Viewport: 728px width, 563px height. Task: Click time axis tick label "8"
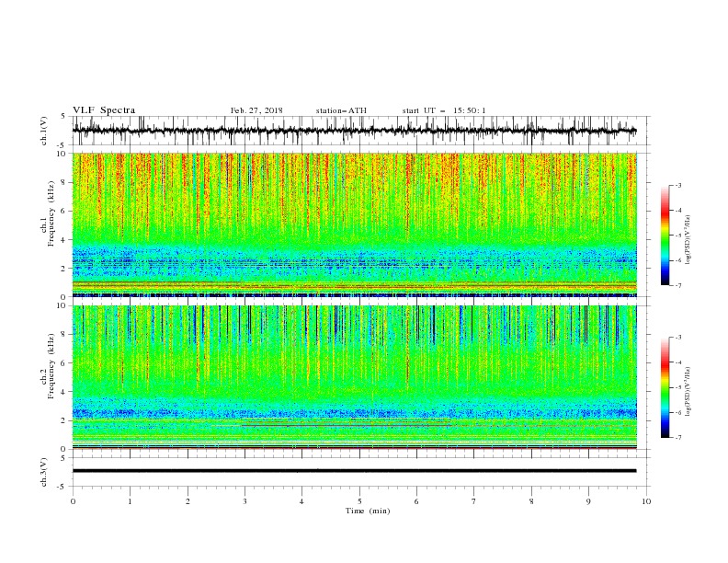[531, 501]
